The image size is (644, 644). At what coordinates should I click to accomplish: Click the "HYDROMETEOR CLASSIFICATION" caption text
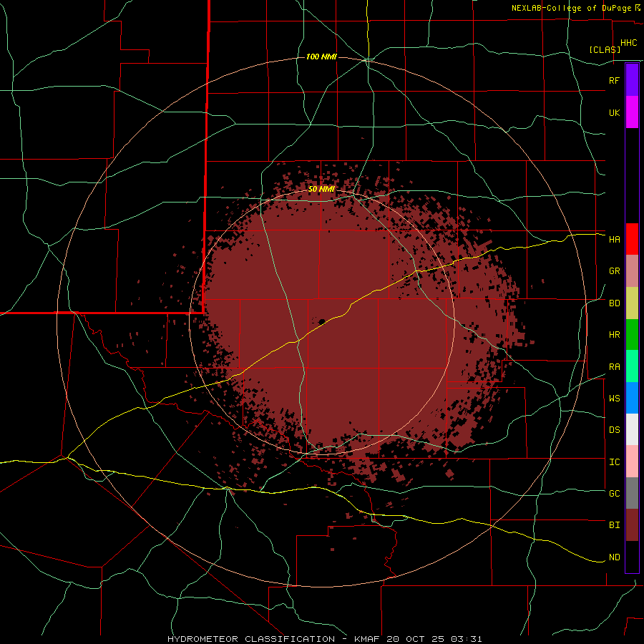(x=251, y=639)
